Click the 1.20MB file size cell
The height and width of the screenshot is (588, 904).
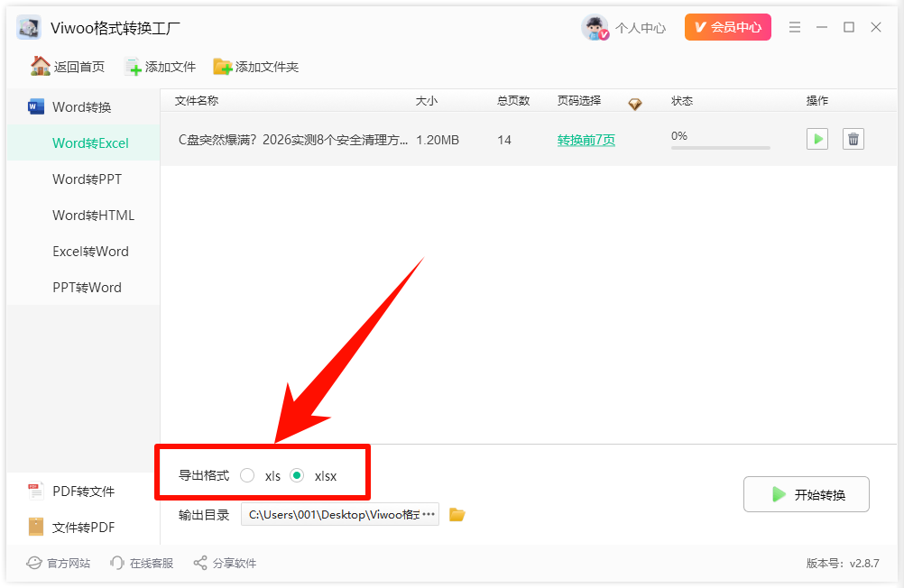(438, 140)
